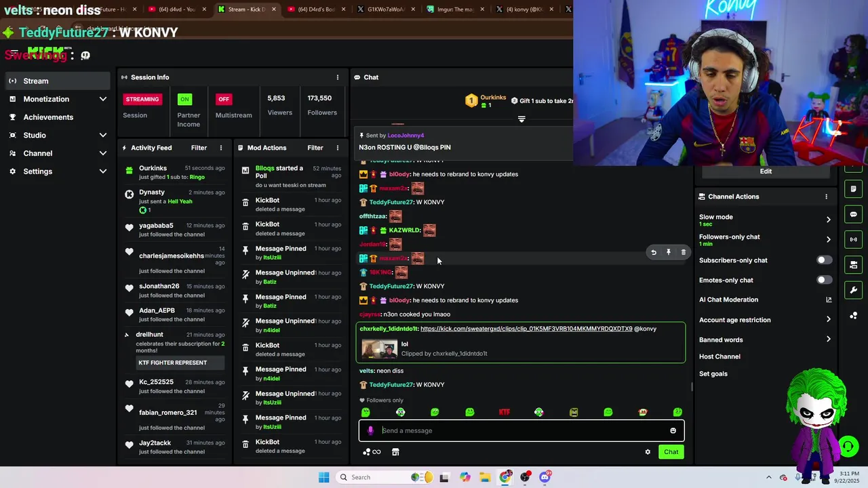Viewport: 868px width, 488px height.
Task: Click Set goals action
Action: pos(713,374)
